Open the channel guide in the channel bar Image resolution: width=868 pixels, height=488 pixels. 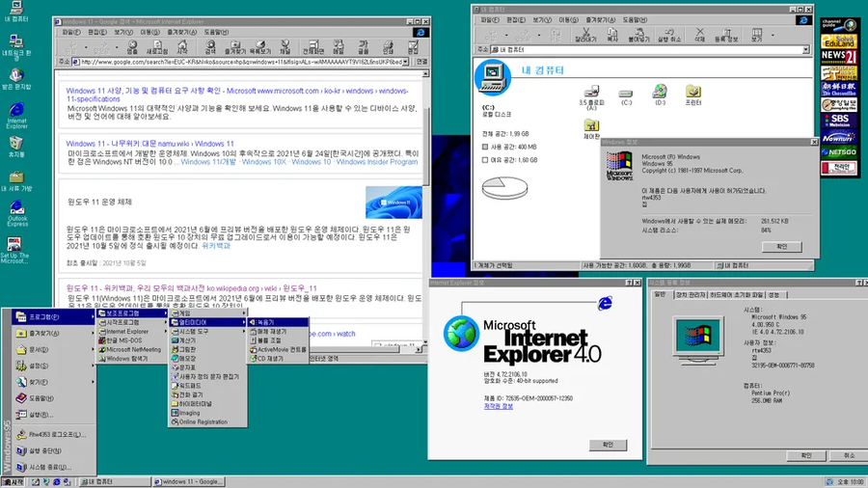click(x=839, y=25)
